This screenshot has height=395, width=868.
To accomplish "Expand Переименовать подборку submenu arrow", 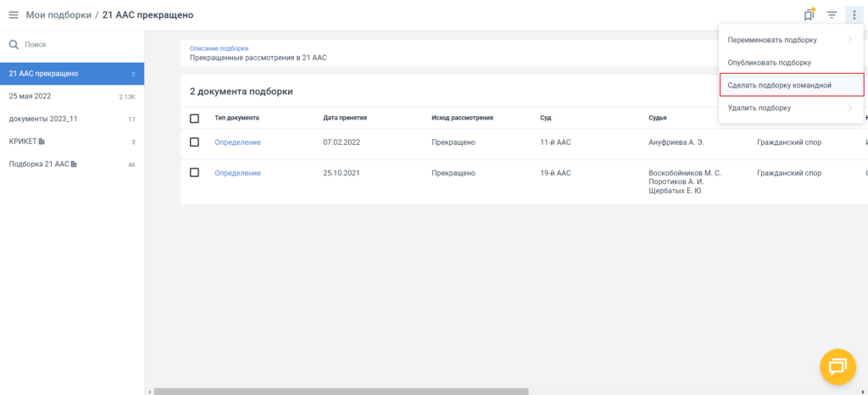I will click(849, 40).
